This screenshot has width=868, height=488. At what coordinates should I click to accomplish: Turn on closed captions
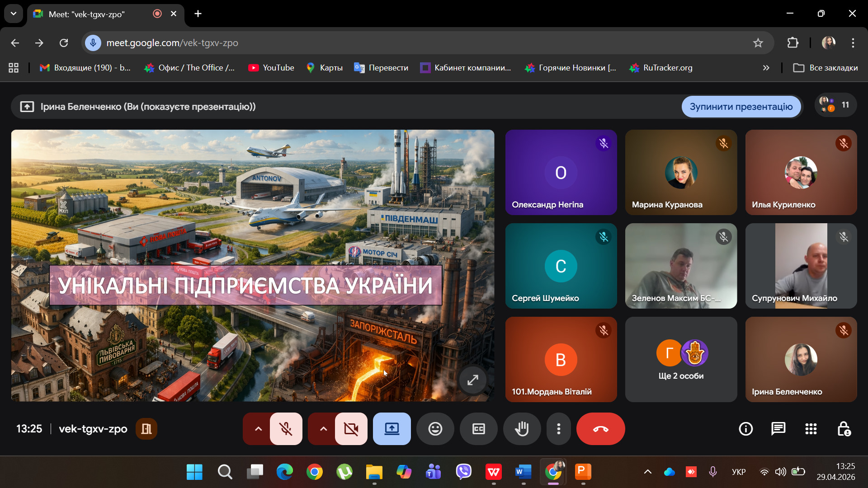click(x=478, y=429)
